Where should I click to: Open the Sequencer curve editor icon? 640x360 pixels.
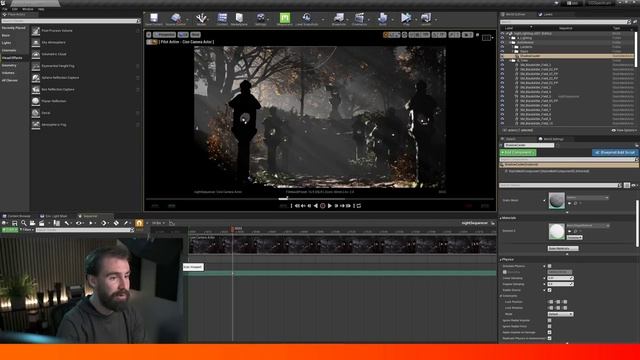click(172, 223)
